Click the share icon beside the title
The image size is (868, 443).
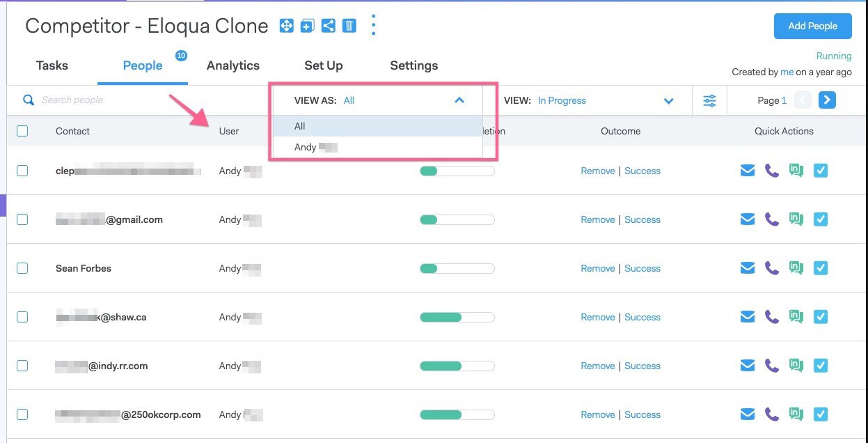pyautogui.click(x=329, y=26)
